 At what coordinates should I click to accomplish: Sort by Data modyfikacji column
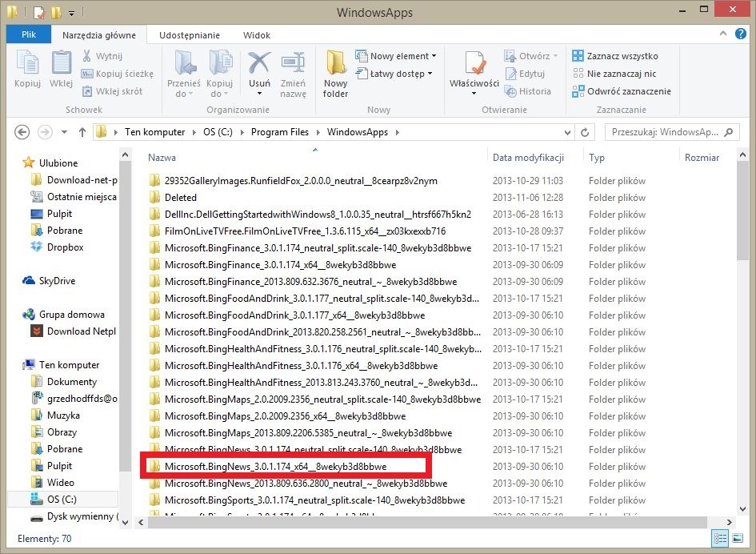tap(528, 158)
